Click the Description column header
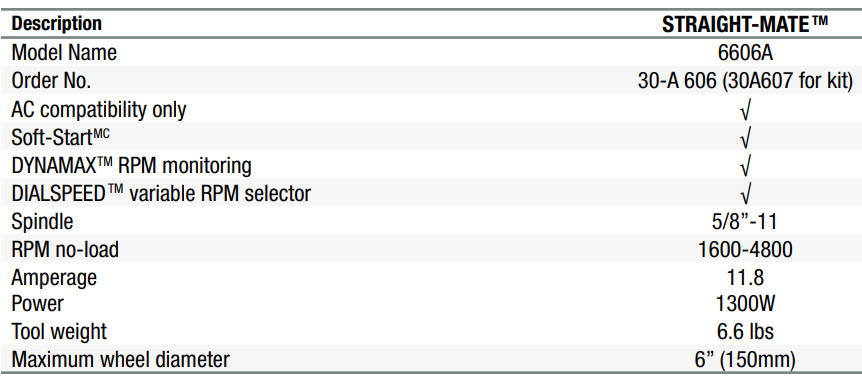862x378 pixels. click(57, 24)
